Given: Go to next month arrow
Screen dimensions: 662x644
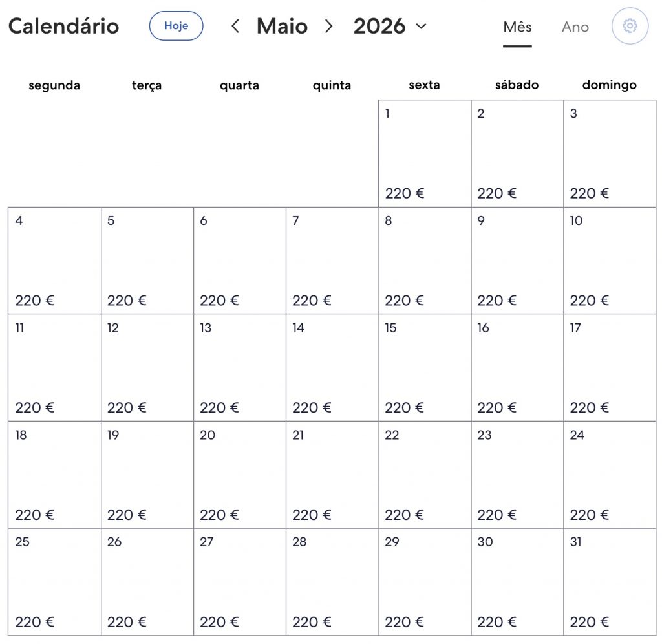Looking at the screenshot, I should click(x=328, y=26).
